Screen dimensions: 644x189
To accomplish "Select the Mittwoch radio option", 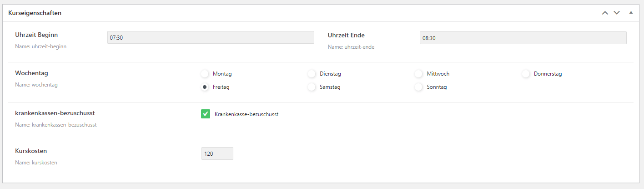I will click(418, 74).
